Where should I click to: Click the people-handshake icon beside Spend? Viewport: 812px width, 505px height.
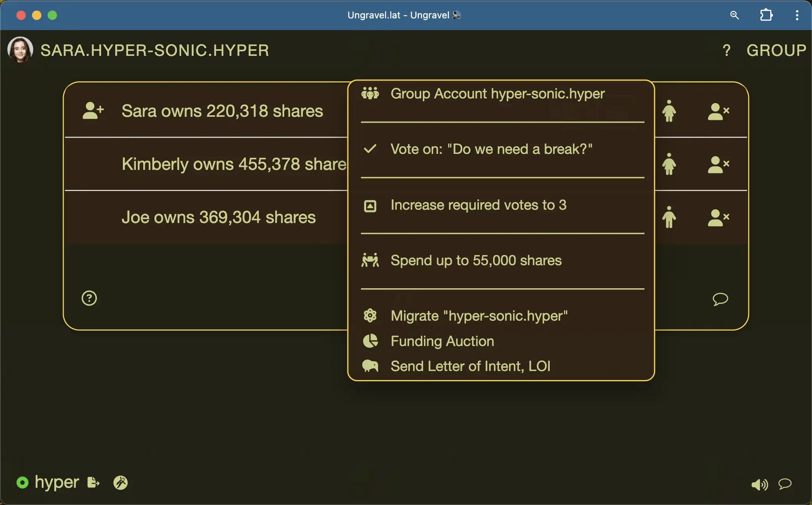370,260
